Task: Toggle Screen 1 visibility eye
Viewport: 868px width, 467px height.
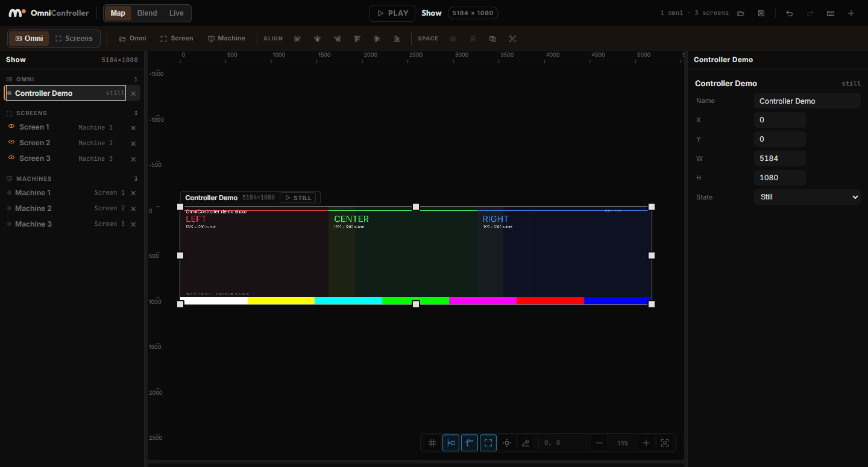Action: click(11, 127)
